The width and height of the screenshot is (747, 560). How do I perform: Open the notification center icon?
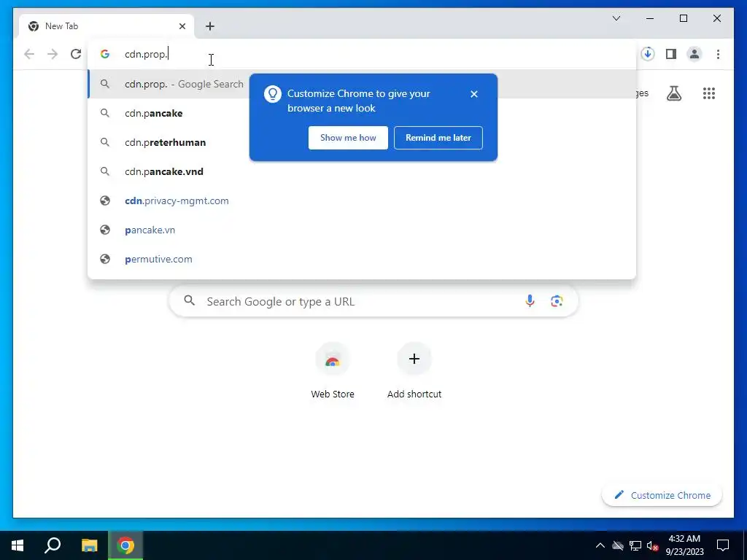(723, 545)
